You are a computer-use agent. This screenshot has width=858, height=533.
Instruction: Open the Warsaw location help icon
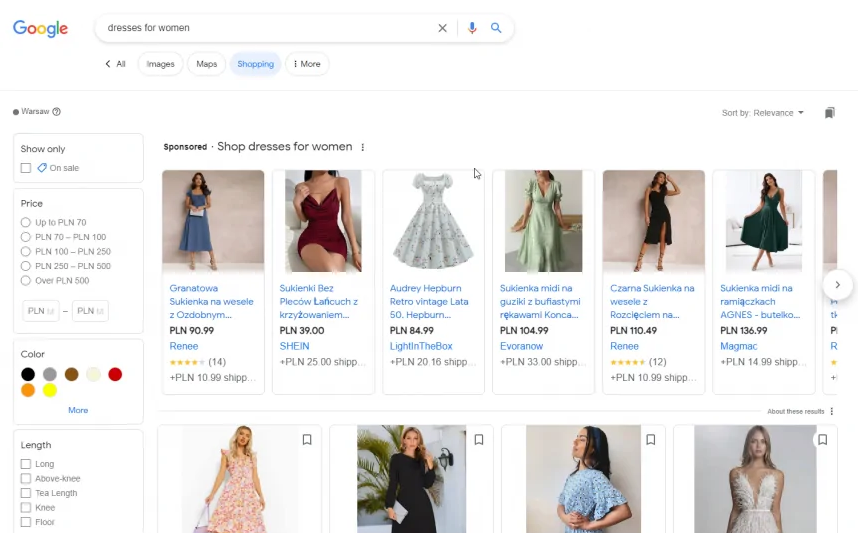56,112
